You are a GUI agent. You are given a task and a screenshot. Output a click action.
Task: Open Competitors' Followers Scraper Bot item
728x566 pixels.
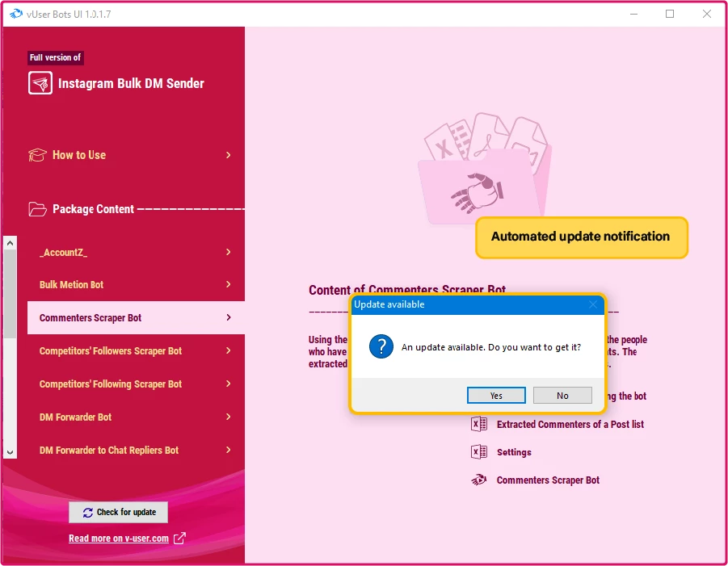coord(136,350)
